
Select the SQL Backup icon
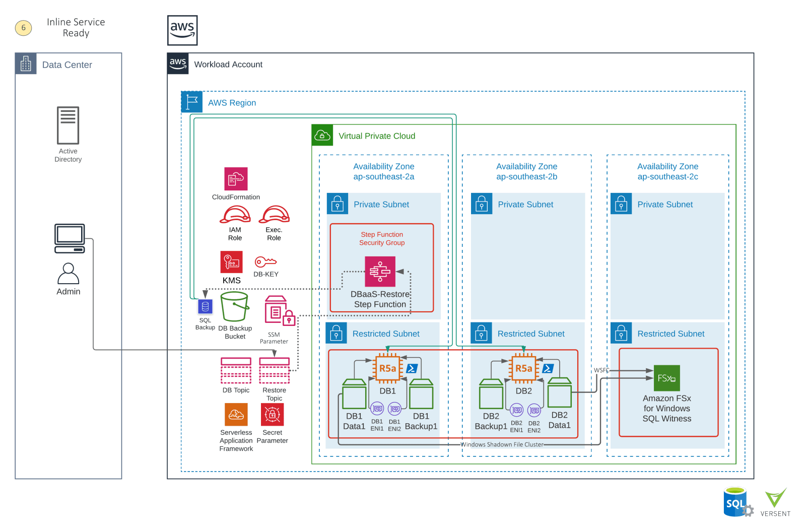point(205,306)
